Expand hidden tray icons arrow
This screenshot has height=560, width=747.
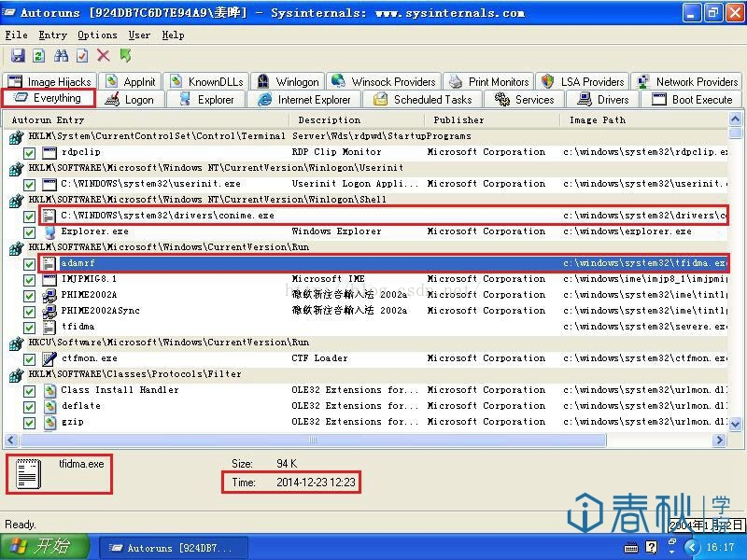(x=692, y=547)
